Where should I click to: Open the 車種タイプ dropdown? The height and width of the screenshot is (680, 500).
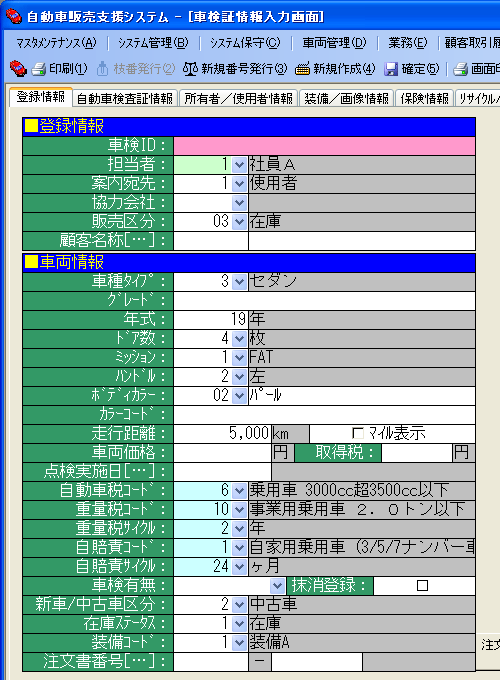click(x=239, y=281)
